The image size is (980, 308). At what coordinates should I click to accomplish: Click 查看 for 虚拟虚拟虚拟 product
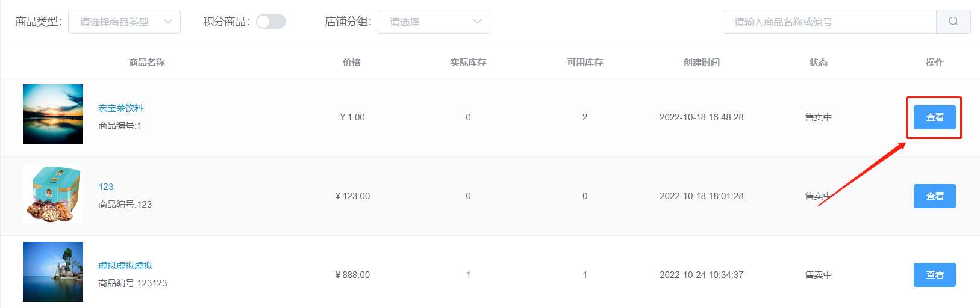(934, 275)
